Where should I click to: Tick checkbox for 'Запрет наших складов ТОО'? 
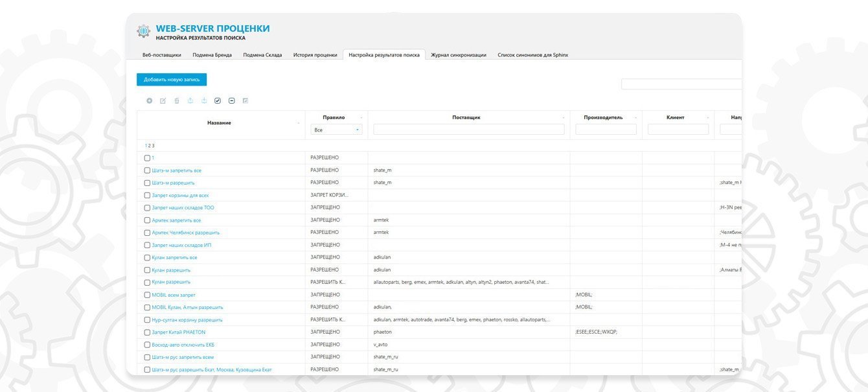point(147,208)
